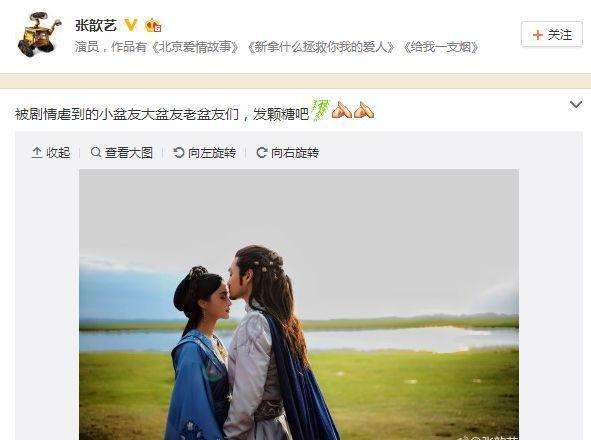Click the magnifier icon beside 查看大图
Viewport: 591px width, 440px height.
click(x=96, y=152)
